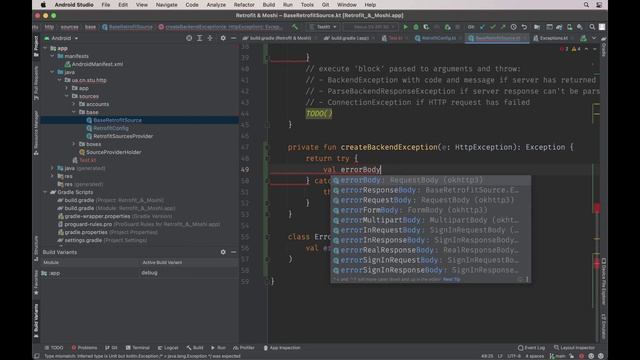Toggle Build Variants stripe button
The height and width of the screenshot is (360, 640).
(x=36, y=320)
